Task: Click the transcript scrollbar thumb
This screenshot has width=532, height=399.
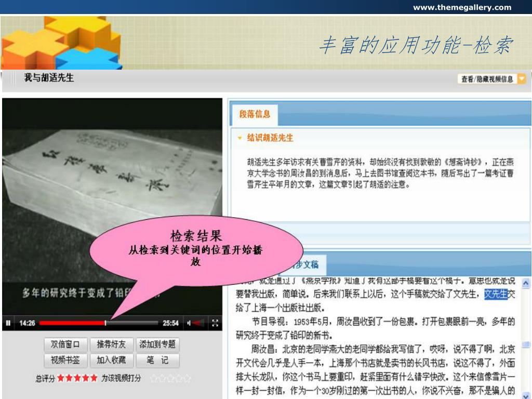Action: coord(526,345)
